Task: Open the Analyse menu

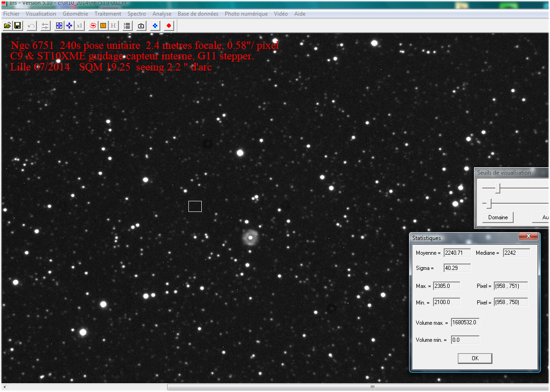Action: pyautogui.click(x=162, y=14)
